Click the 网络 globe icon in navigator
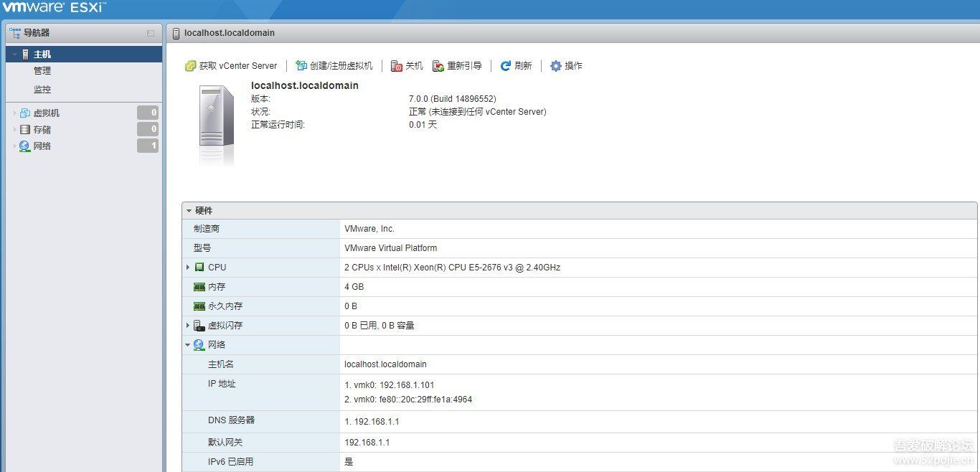The image size is (980, 472). [x=25, y=146]
